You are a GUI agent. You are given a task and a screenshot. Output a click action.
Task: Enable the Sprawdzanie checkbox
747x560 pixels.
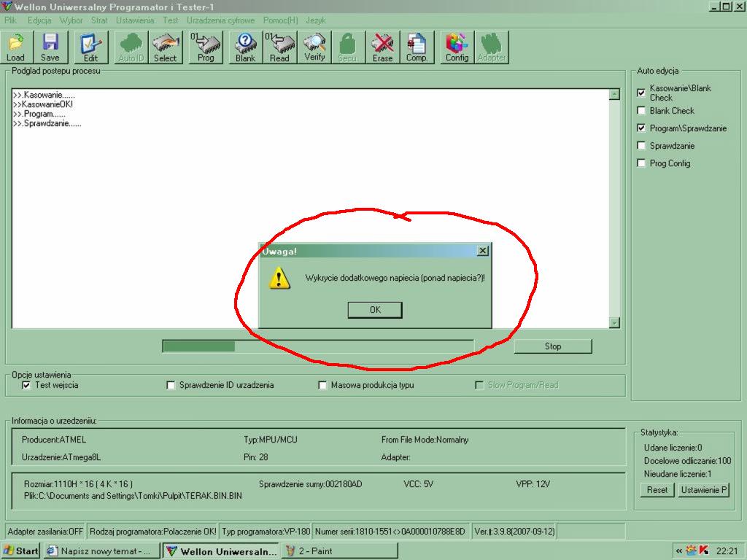[641, 146]
